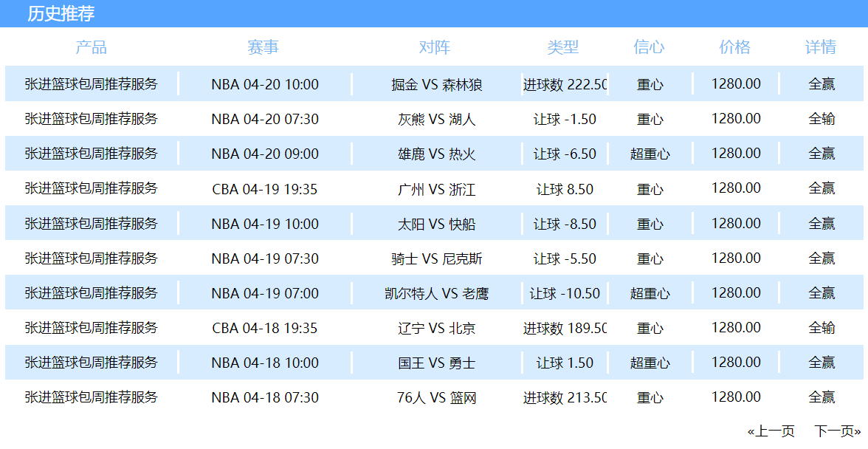Screen dimensions: 868x449
Task: Click the 产品 column header
Action: (x=92, y=47)
